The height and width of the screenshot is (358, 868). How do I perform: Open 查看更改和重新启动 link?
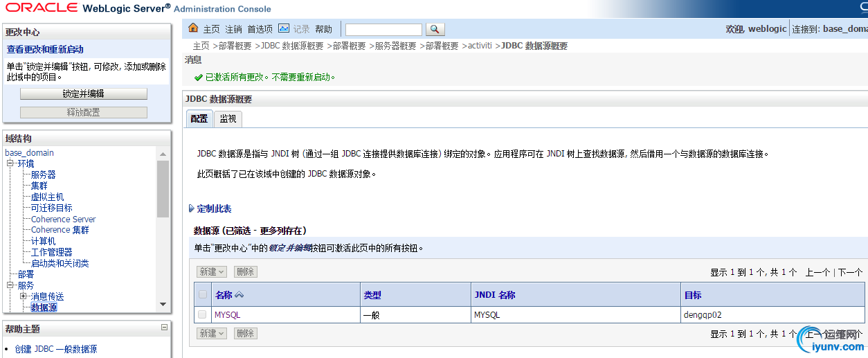[x=45, y=50]
